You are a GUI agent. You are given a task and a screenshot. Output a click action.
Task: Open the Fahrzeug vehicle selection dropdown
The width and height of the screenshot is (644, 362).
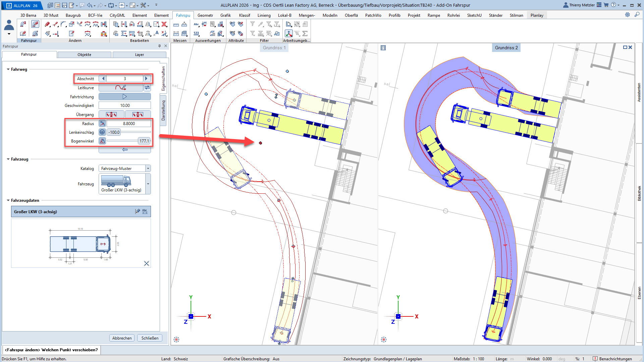point(148,184)
